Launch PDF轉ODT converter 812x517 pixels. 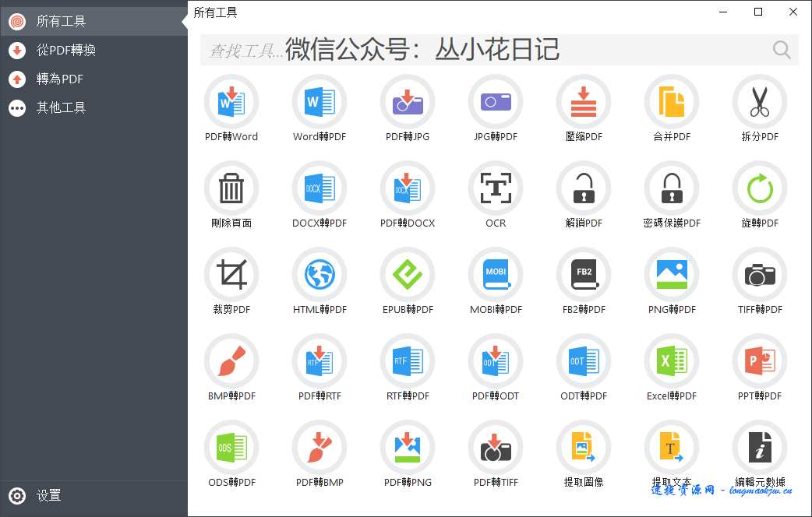tap(496, 361)
